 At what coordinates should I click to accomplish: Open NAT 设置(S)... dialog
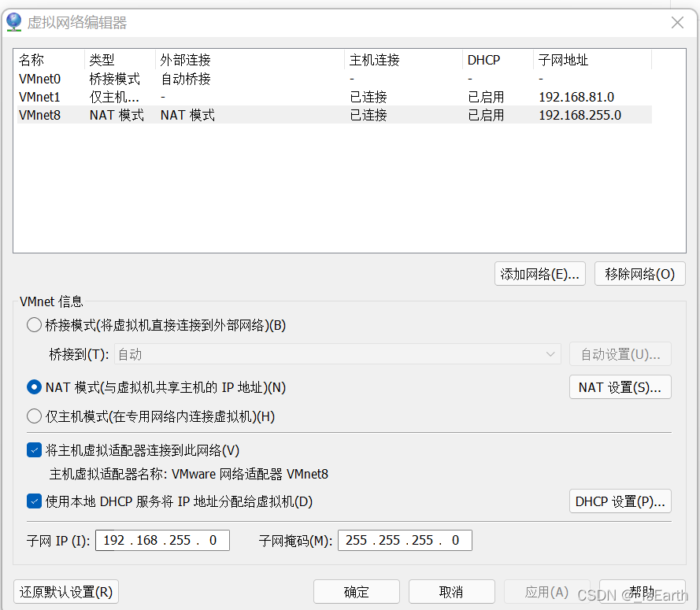click(620, 387)
